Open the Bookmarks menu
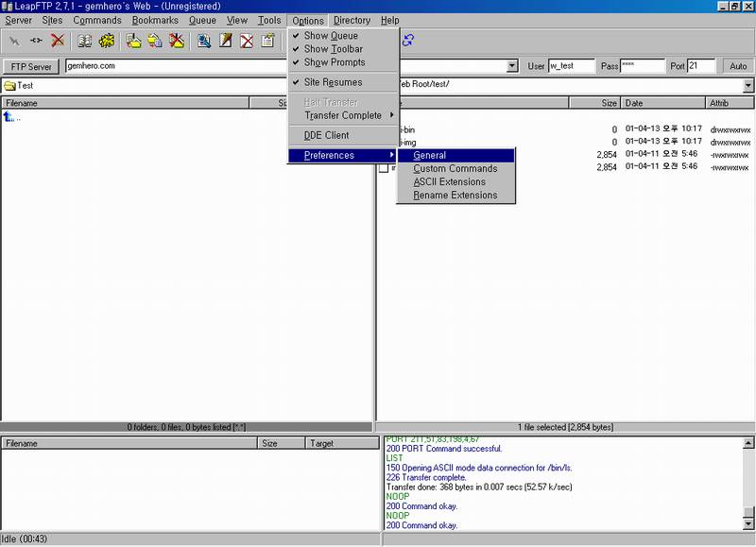 155,20
